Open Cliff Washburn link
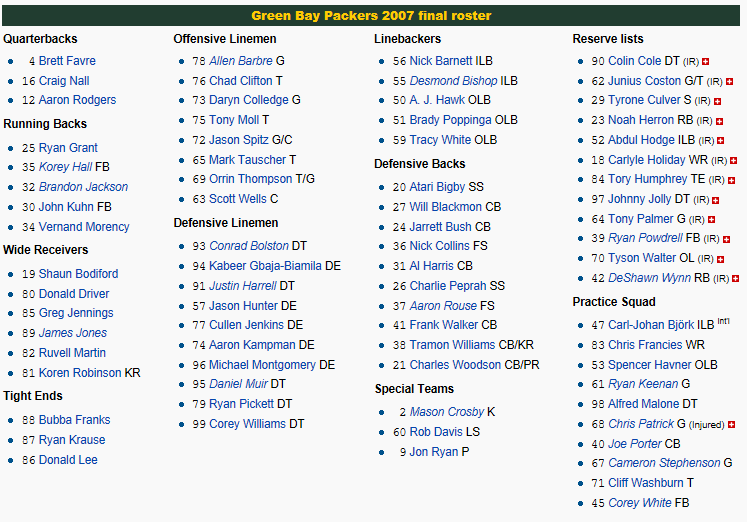 pos(646,483)
